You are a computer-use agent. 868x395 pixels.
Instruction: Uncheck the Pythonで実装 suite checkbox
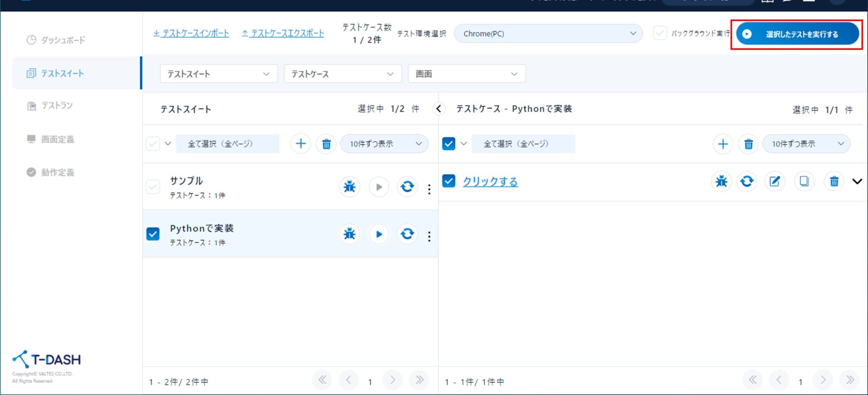(153, 234)
